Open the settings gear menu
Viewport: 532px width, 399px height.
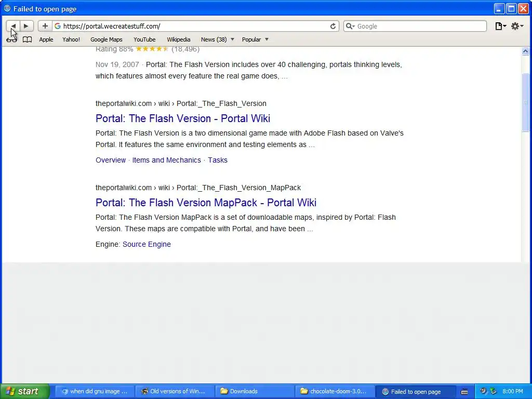click(517, 26)
